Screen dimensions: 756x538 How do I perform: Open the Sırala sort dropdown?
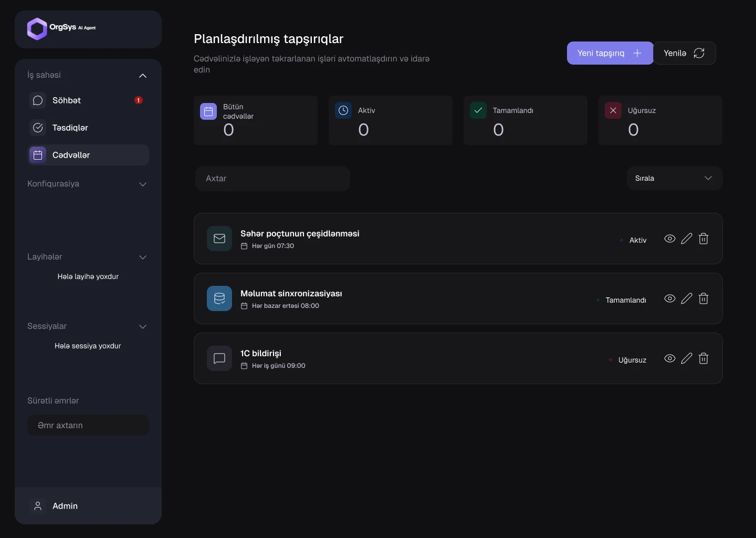pos(675,178)
